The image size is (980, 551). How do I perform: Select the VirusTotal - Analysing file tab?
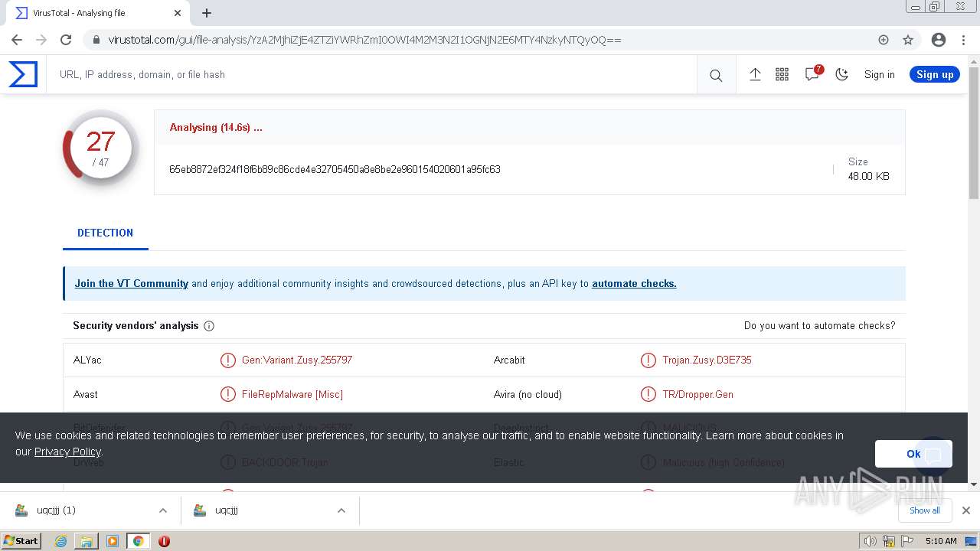[98, 13]
